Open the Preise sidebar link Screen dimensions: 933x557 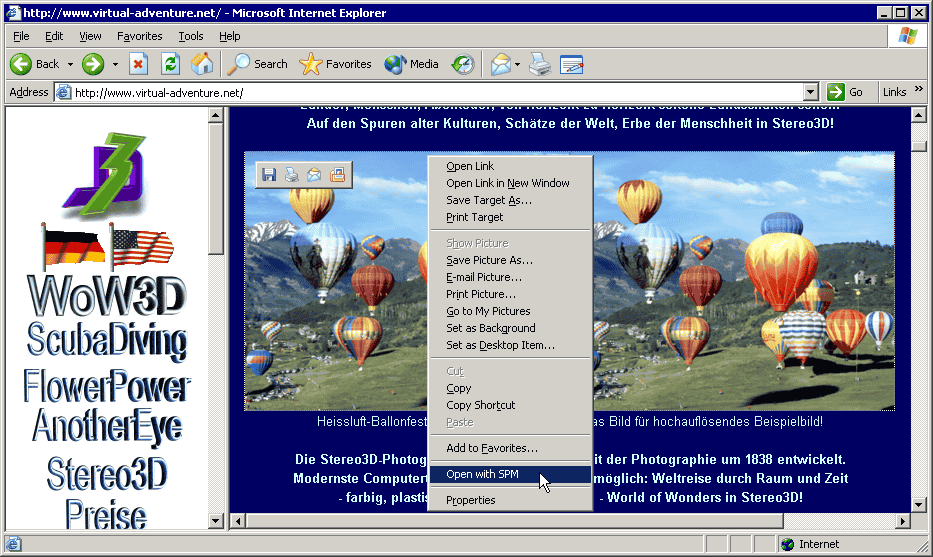coord(107,514)
